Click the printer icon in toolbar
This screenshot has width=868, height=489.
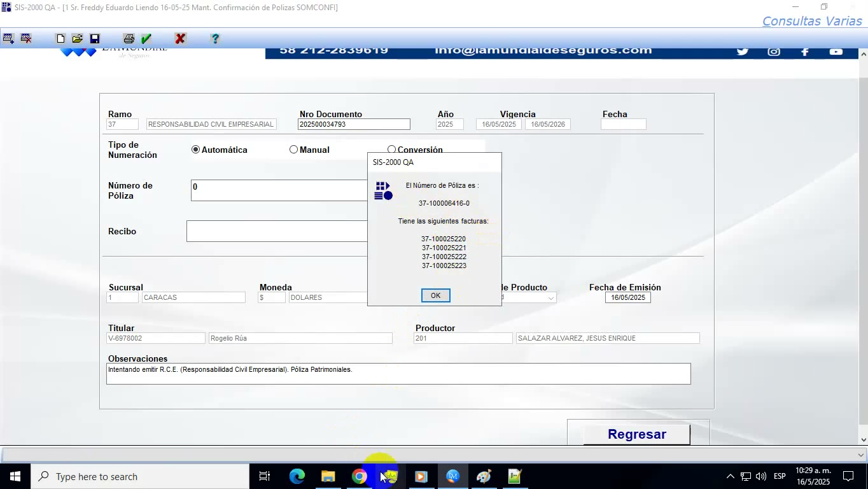point(129,39)
